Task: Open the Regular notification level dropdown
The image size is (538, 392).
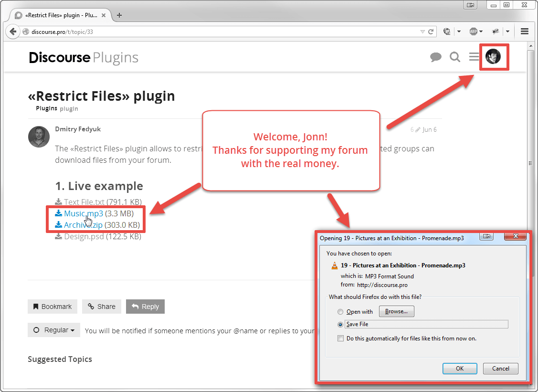Action: coord(54,330)
